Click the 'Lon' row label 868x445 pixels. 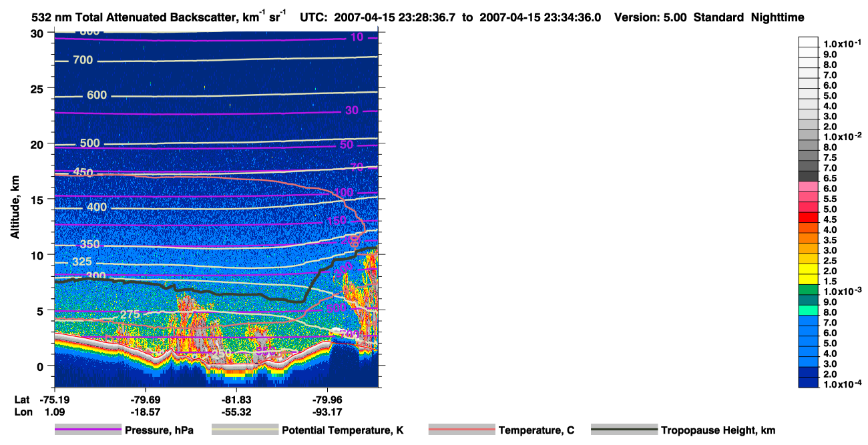pos(22,412)
